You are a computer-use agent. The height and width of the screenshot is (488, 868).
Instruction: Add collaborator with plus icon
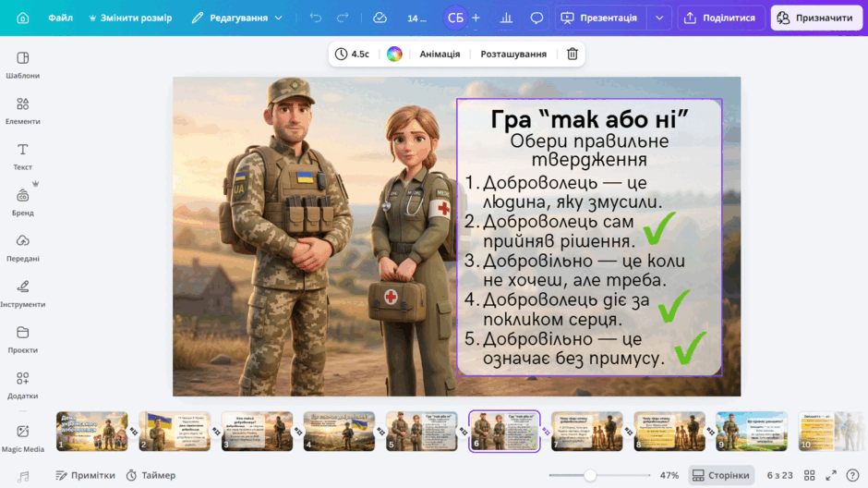coord(476,18)
